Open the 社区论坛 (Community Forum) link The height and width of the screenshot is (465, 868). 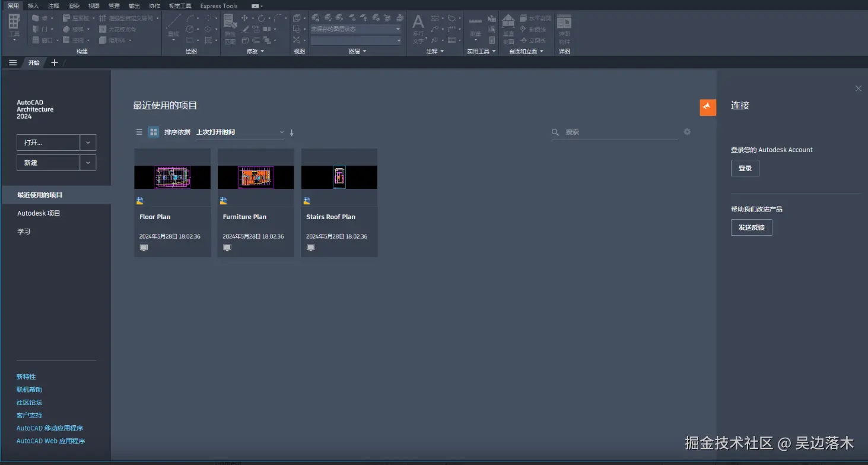click(x=29, y=402)
